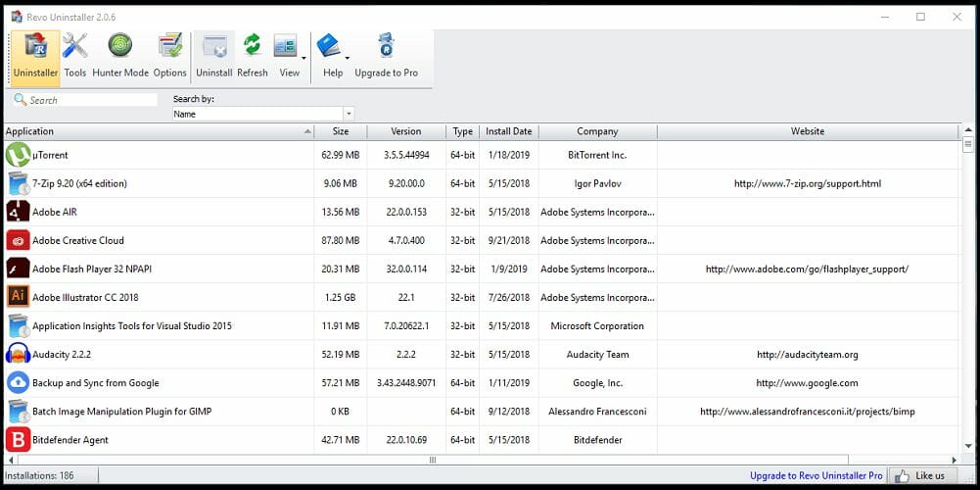Select the Application Insights Tools icon
The height and width of the screenshot is (490, 980).
[x=19, y=326]
